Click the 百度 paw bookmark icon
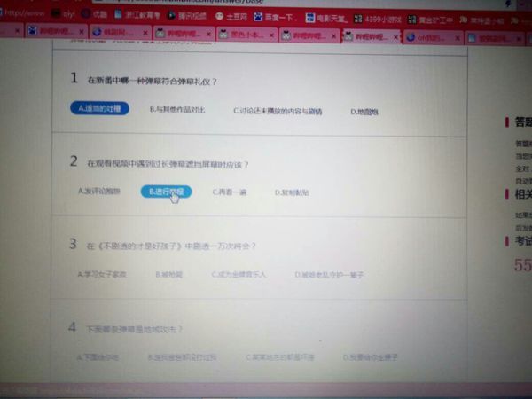Image resolution: width=532 pixels, height=399 pixels. tap(258, 17)
